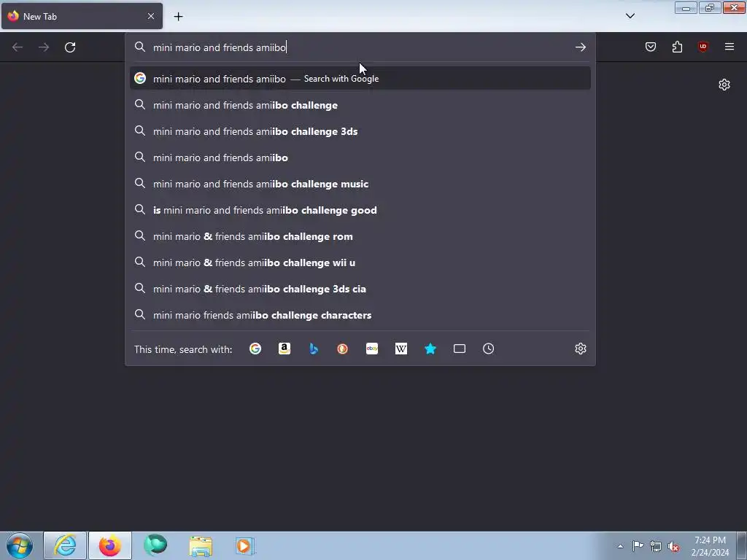Open the Firefox application menu
Viewport: 747px width, 560px height.
click(729, 47)
